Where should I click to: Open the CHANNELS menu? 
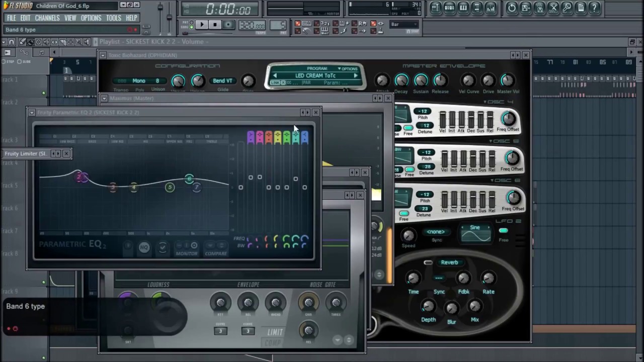(x=47, y=18)
